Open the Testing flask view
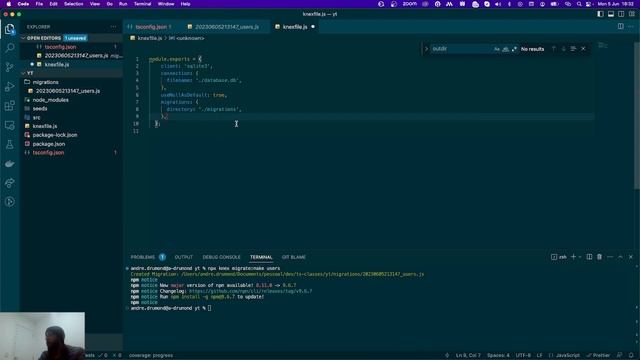This screenshot has height=360, width=640. coord(9,144)
